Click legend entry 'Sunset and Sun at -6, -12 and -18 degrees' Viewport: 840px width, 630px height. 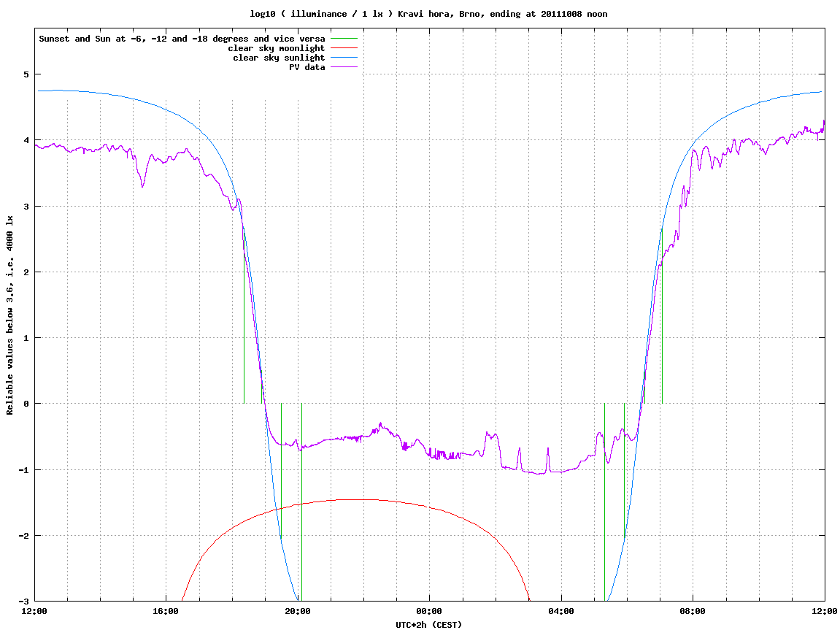[182, 39]
